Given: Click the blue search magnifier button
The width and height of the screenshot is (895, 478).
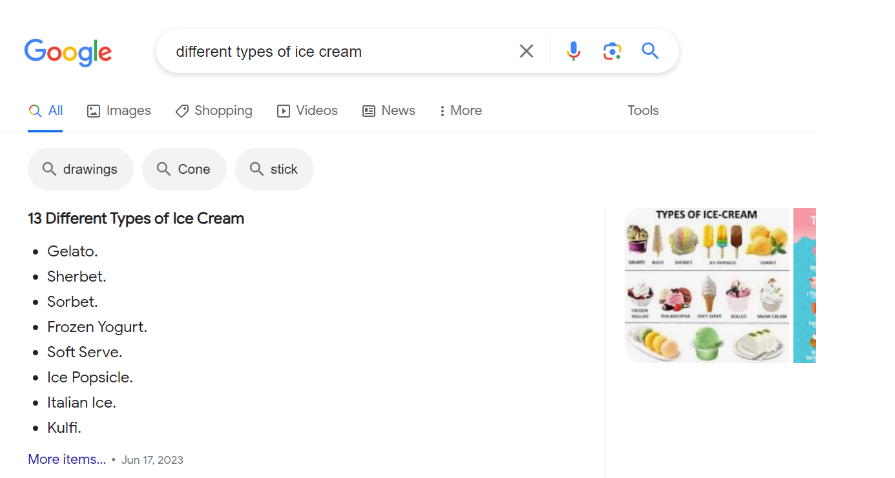Looking at the screenshot, I should point(650,51).
